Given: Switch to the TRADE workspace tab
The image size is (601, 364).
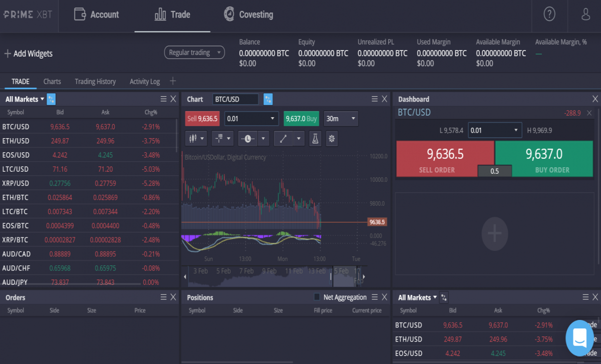Looking at the screenshot, I should (21, 81).
